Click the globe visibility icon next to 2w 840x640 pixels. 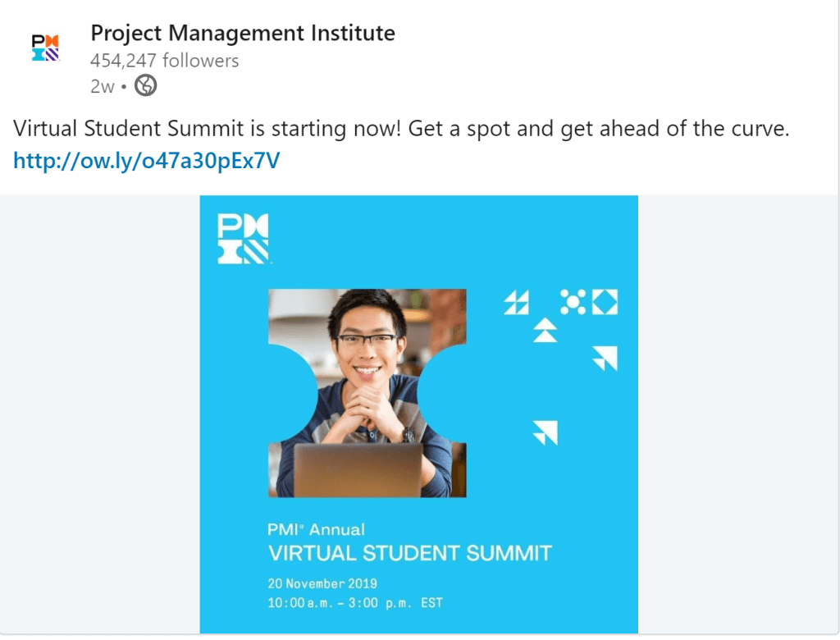145,85
